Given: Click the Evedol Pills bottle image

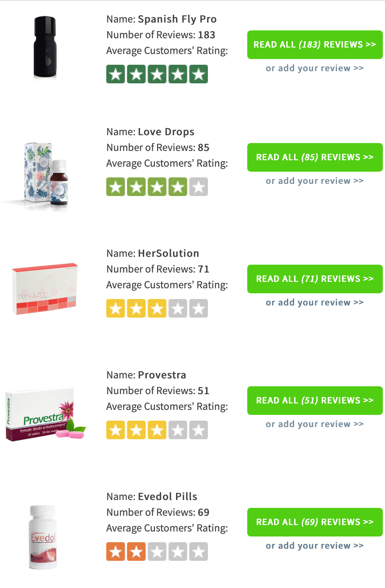Looking at the screenshot, I should click(x=43, y=537).
